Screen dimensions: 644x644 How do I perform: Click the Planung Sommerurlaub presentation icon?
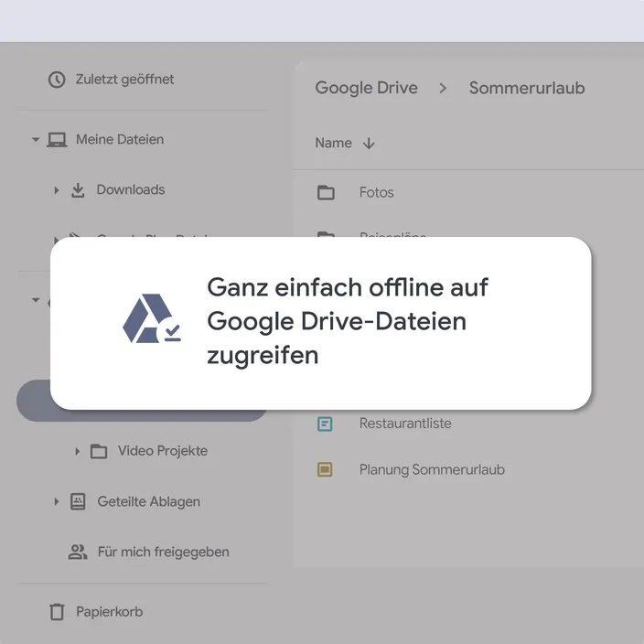pos(325,469)
